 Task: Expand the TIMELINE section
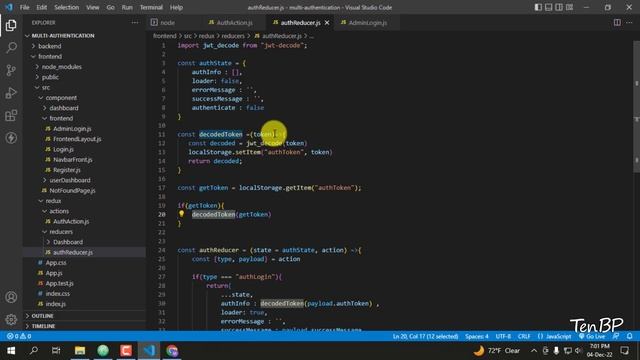44,326
